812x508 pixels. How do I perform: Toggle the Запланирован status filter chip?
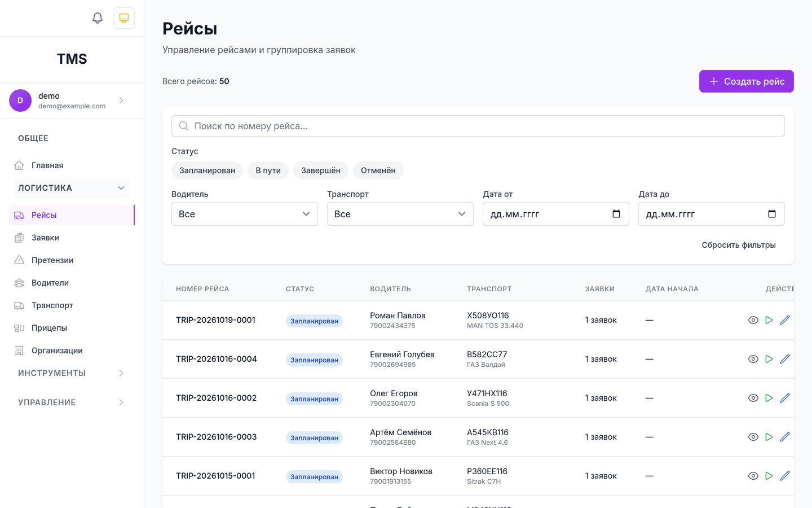(x=207, y=170)
